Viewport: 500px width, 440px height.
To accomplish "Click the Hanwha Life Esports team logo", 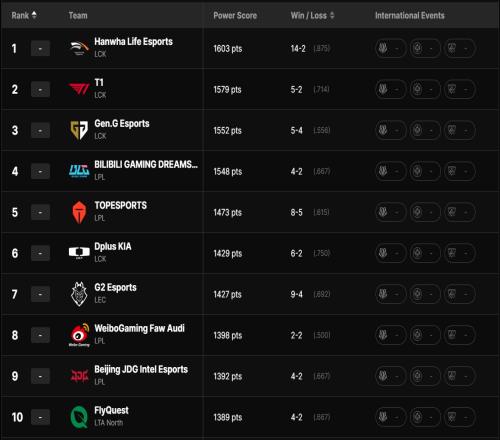I will click(79, 48).
